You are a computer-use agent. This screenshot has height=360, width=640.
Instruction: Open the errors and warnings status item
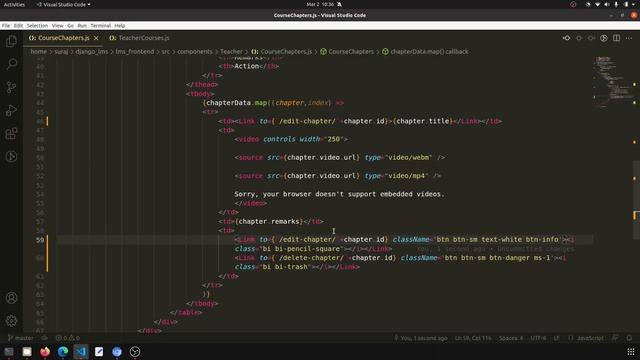[68, 338]
